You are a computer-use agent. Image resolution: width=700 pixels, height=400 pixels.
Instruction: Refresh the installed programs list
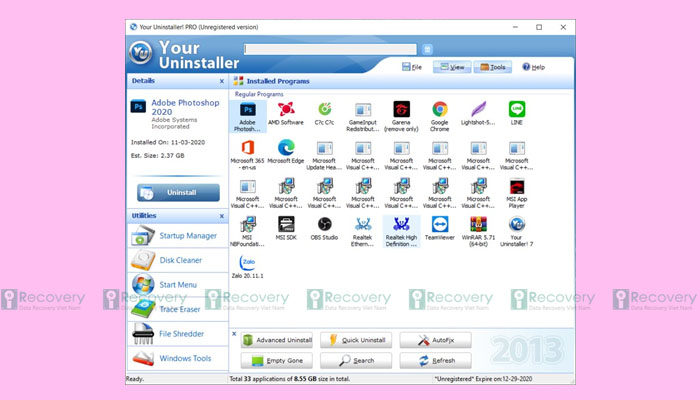435,361
